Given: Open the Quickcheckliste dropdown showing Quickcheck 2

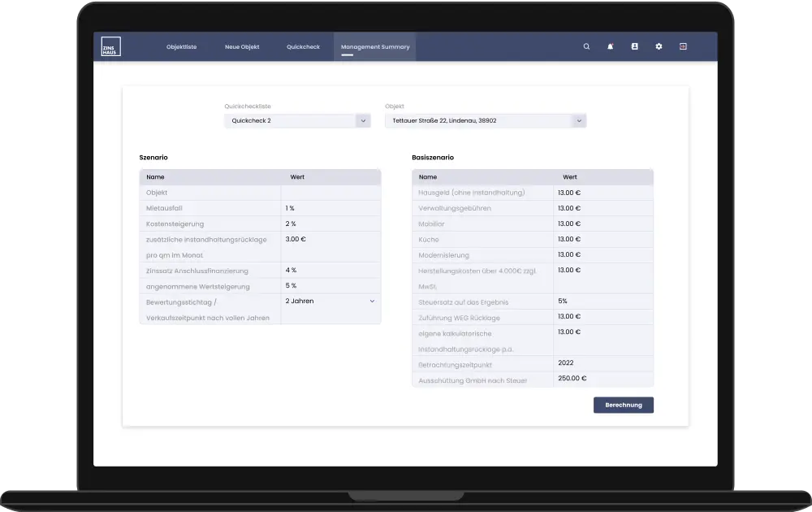Looking at the screenshot, I should click(298, 120).
